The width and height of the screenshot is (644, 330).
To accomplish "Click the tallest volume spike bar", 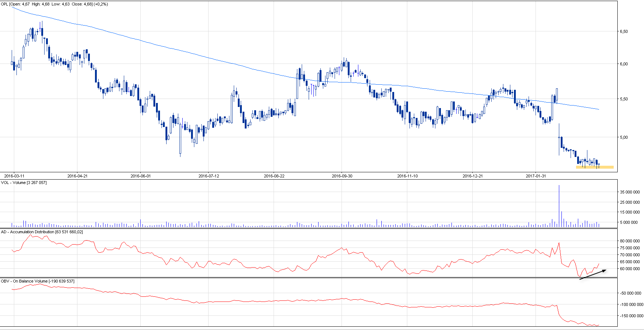I will coord(559,204).
